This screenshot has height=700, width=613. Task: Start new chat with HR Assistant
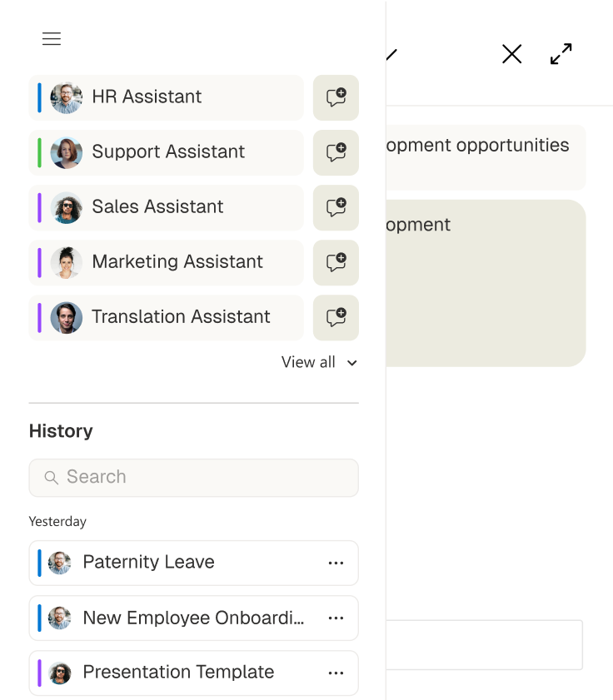[336, 97]
